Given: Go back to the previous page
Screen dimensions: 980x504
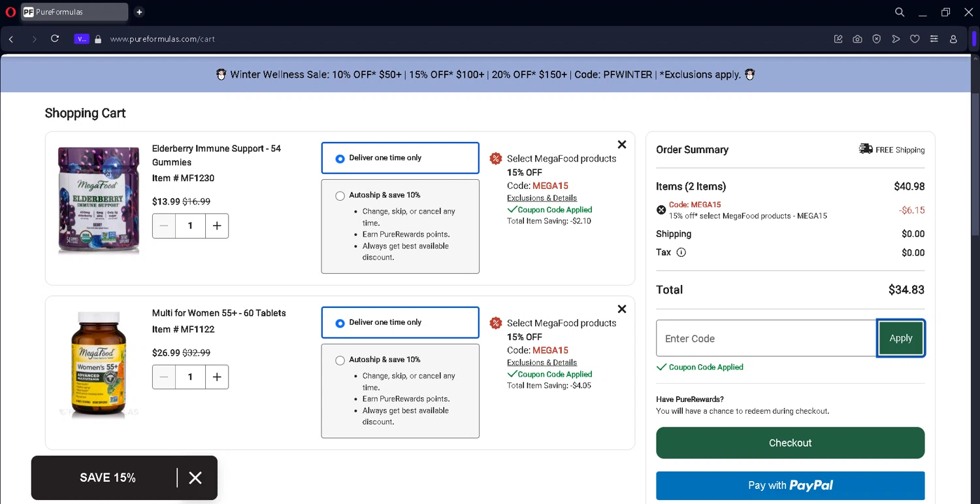Looking at the screenshot, I should tap(11, 39).
